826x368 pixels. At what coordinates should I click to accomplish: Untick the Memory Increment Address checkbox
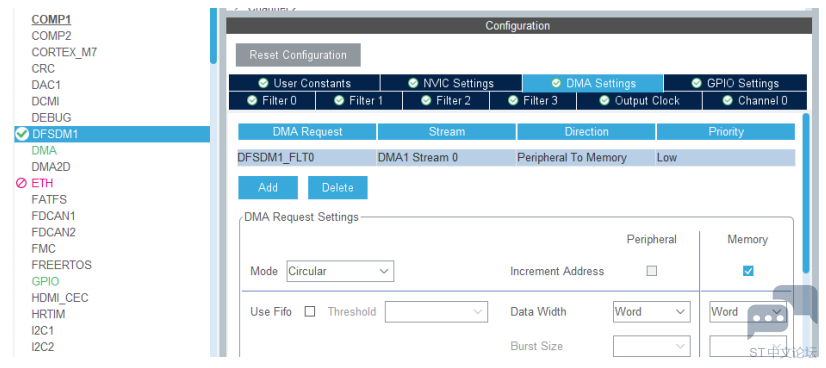coord(748,271)
